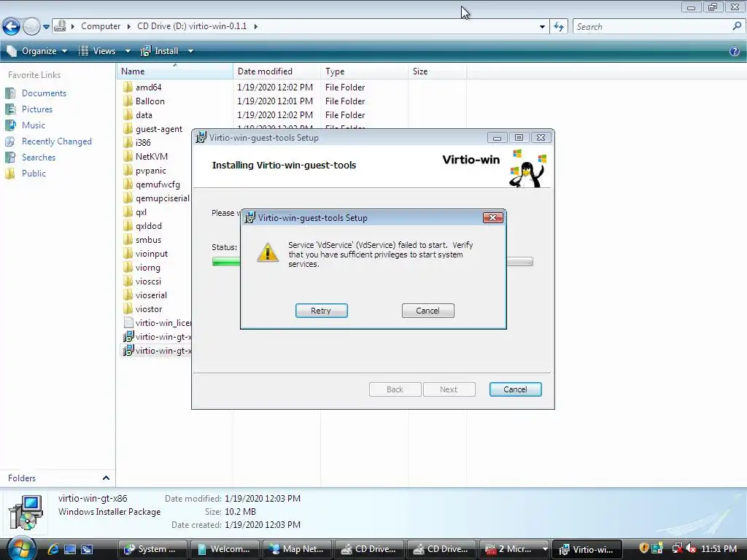Image resolution: width=747 pixels, height=560 pixels.
Task: Click Cancel in the installer wizard
Action: click(x=516, y=389)
